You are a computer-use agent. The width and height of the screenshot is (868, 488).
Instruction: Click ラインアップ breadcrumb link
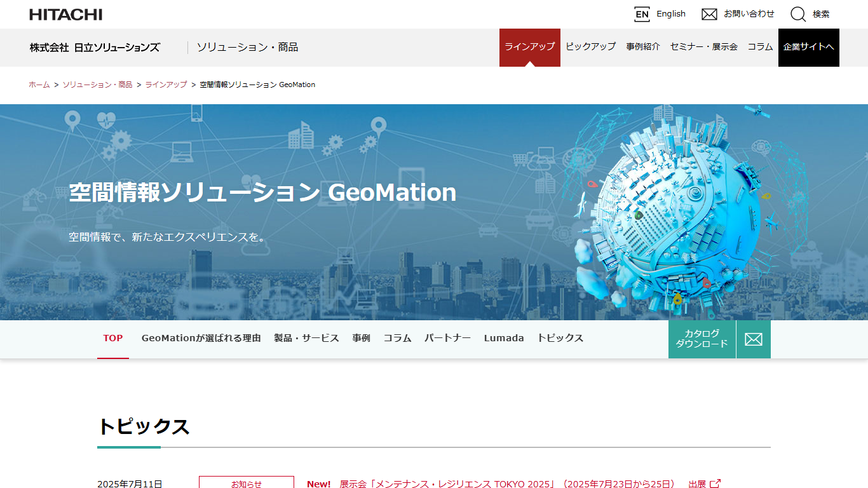click(166, 85)
